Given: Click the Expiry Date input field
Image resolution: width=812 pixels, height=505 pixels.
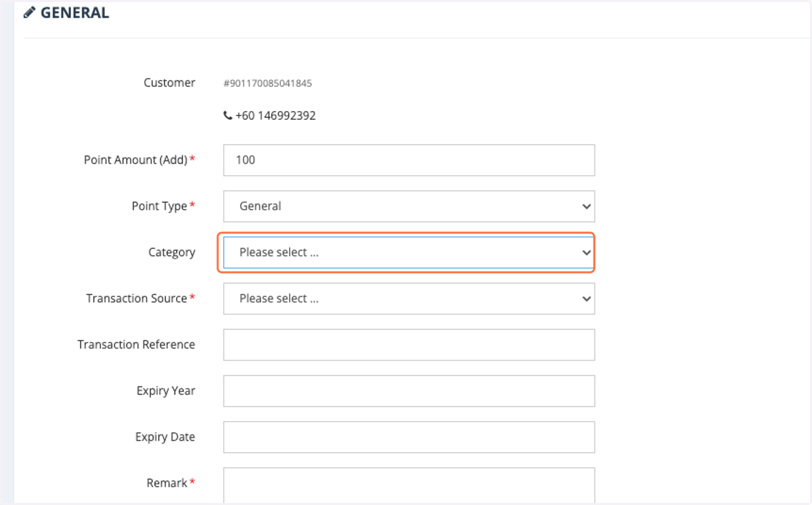Looking at the screenshot, I should point(409,437).
